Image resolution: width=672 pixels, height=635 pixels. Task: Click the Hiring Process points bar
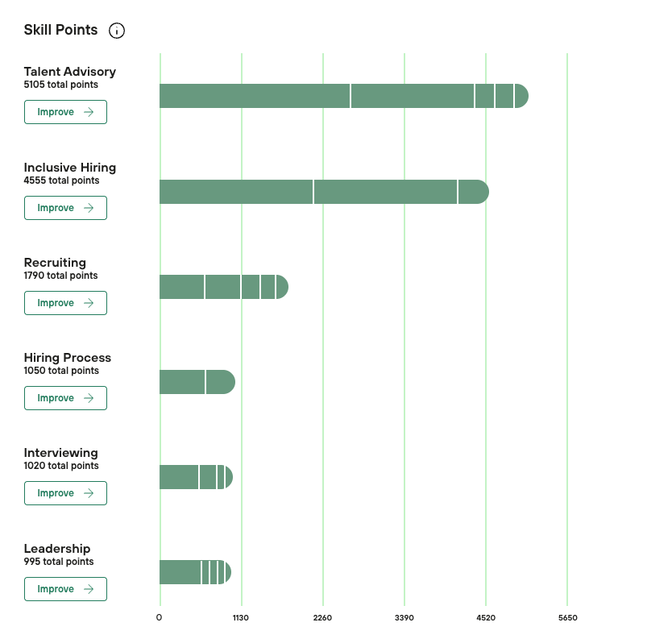click(x=197, y=382)
